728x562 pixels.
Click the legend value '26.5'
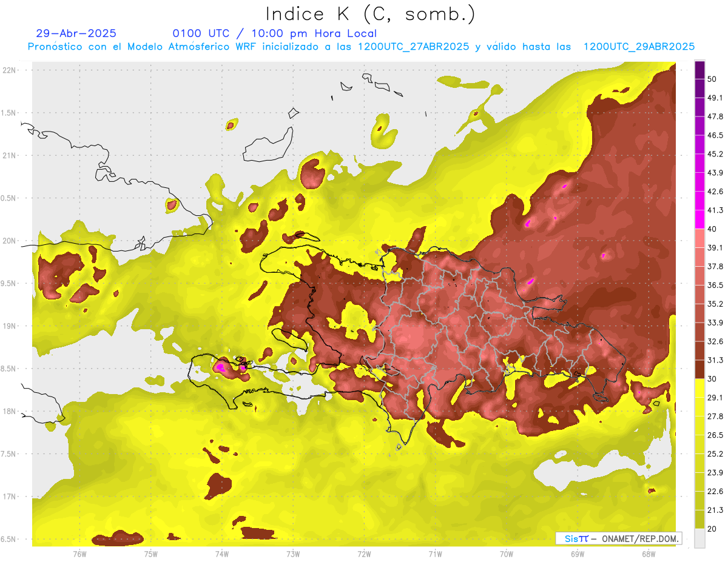(x=715, y=435)
